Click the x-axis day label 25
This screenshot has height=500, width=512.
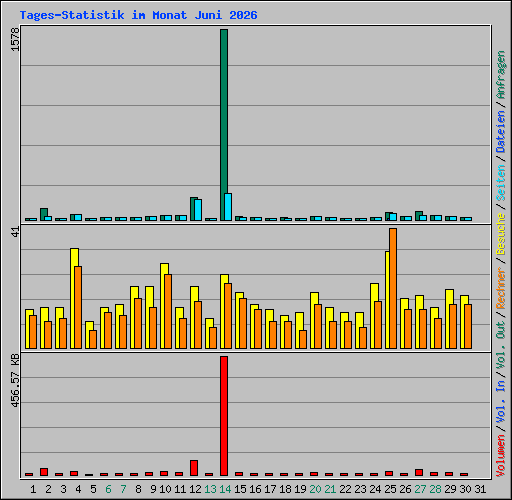coord(390,489)
